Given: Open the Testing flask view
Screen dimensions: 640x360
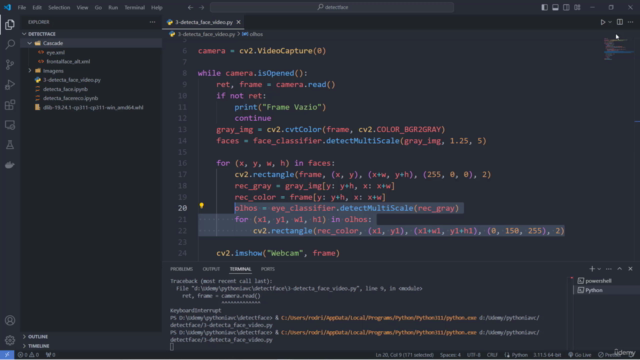Looking at the screenshot, I should point(10,145).
